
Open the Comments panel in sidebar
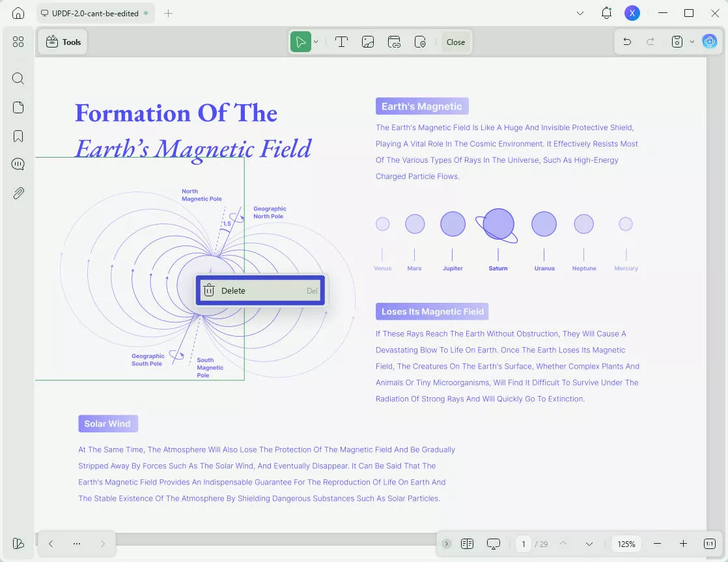click(18, 165)
